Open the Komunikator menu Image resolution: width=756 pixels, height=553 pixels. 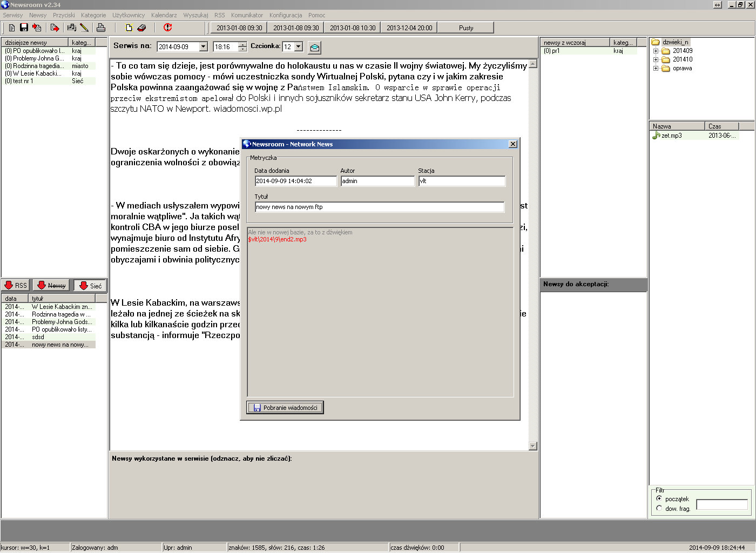point(247,15)
